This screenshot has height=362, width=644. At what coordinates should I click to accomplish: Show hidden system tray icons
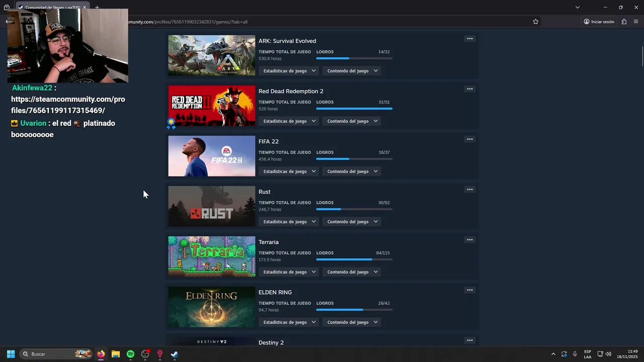(553, 354)
